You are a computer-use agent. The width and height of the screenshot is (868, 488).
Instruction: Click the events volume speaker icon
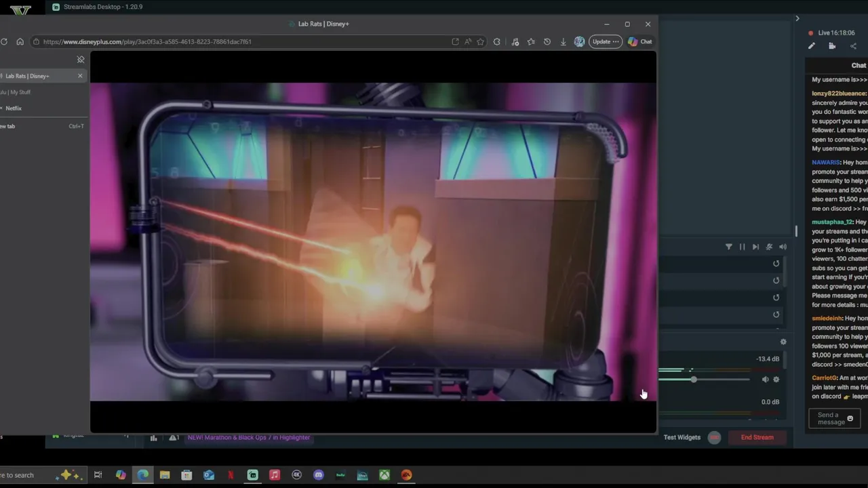[x=783, y=247]
